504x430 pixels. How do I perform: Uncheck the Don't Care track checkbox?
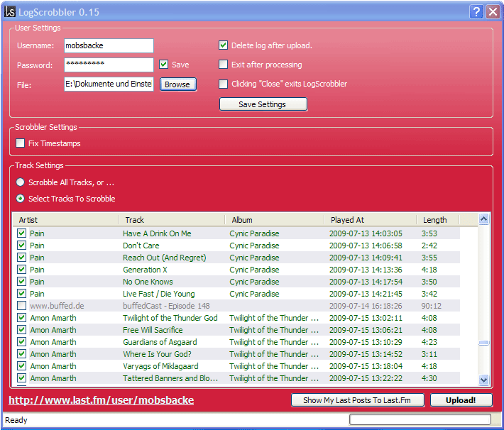(x=21, y=246)
